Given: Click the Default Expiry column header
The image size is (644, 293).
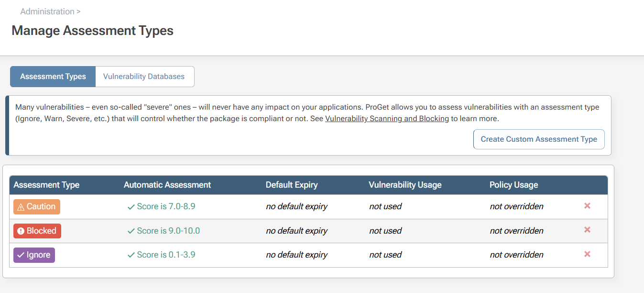Looking at the screenshot, I should click(292, 185).
